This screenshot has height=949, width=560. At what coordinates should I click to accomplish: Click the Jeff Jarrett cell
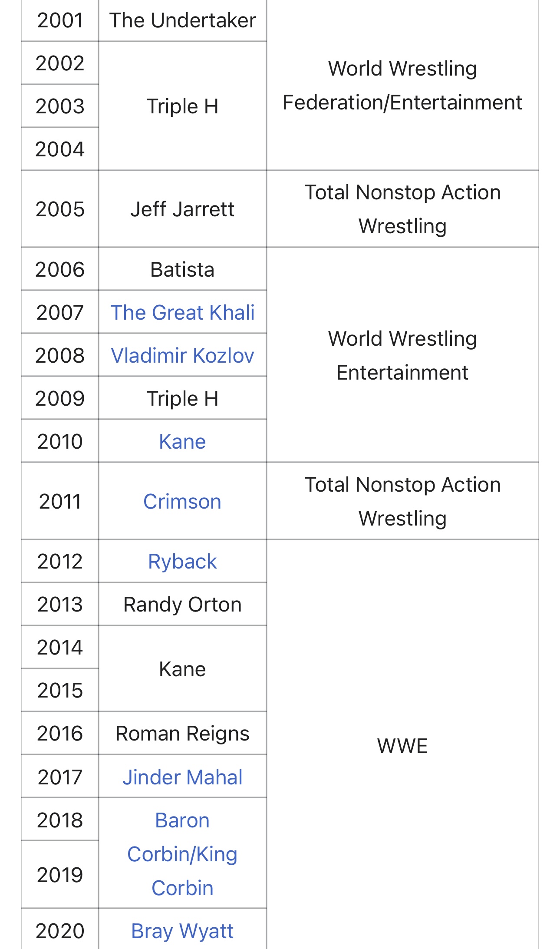182,209
